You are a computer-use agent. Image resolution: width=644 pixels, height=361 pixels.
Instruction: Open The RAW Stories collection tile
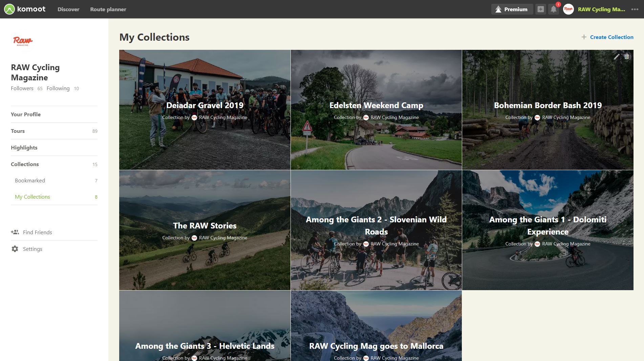(x=205, y=226)
